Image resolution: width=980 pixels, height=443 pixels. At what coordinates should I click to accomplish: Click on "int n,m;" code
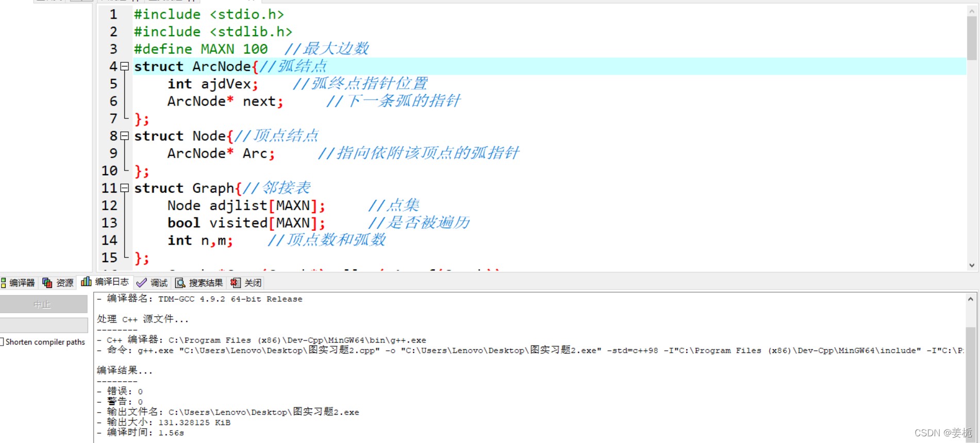(200, 241)
